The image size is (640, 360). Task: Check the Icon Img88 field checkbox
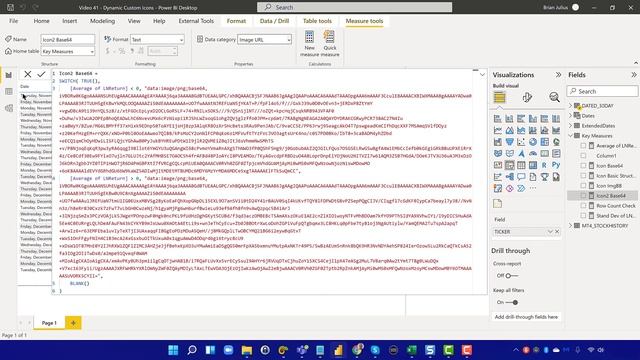(583, 186)
